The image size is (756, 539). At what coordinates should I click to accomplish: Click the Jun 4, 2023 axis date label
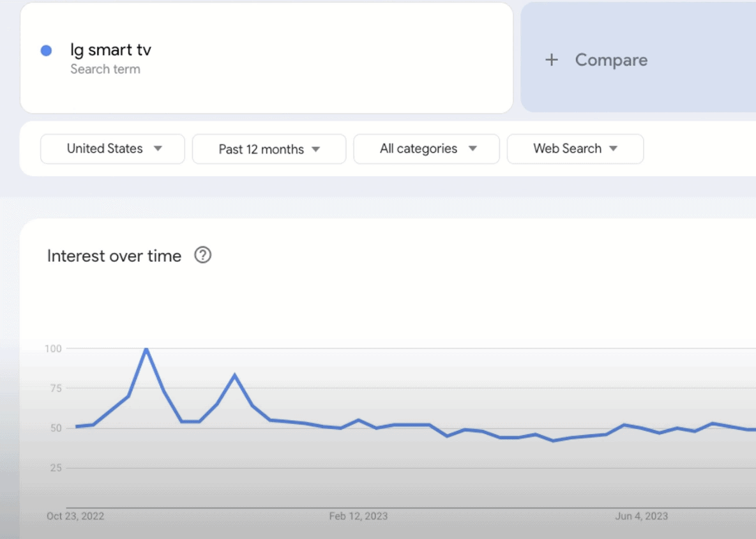coord(641,517)
